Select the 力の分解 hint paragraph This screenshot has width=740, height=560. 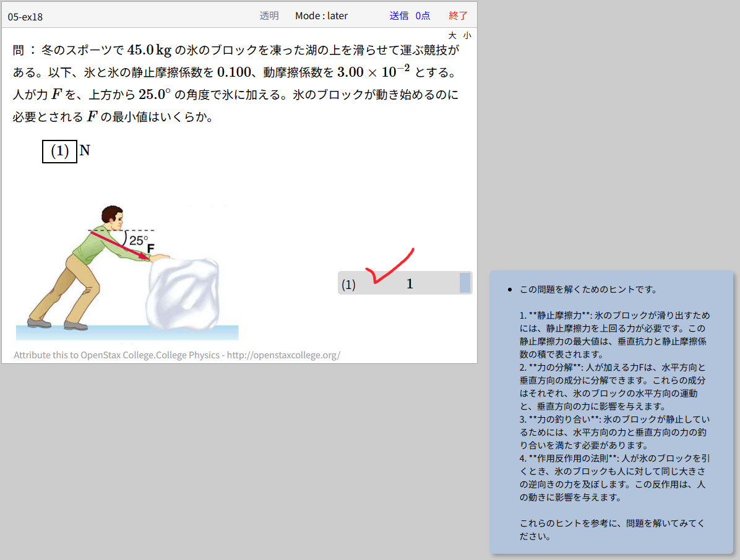click(615, 387)
